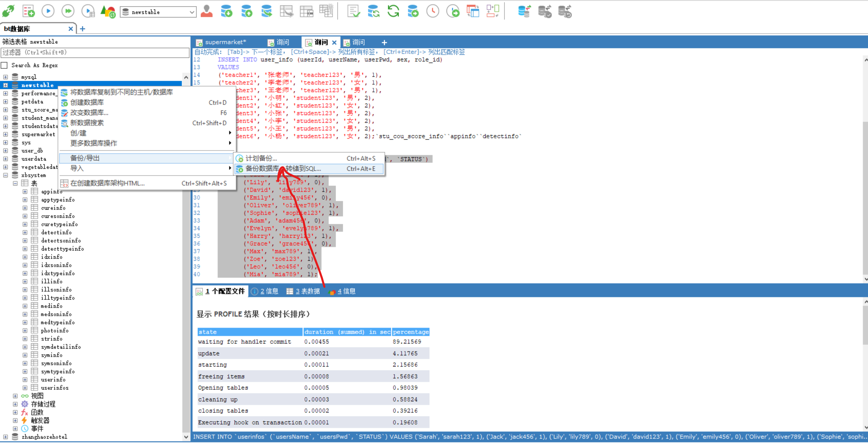
Task: Add a new connection tab with plus
Action: 83,29
